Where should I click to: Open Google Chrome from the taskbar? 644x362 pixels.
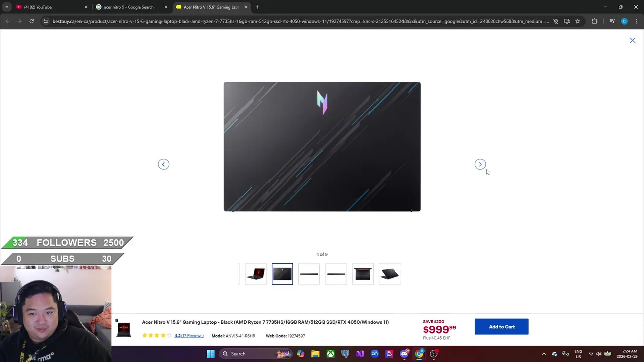419,354
